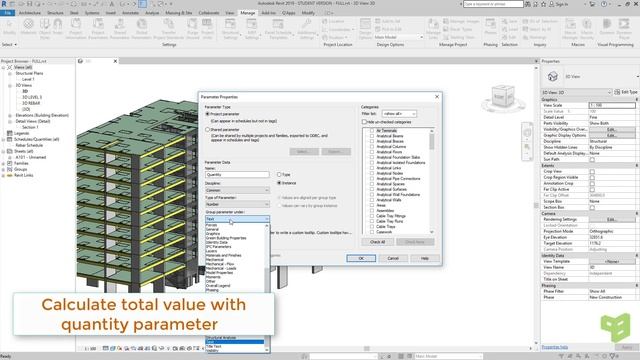640x360 pixels.
Task: Select Instance radio button
Action: coord(279,183)
